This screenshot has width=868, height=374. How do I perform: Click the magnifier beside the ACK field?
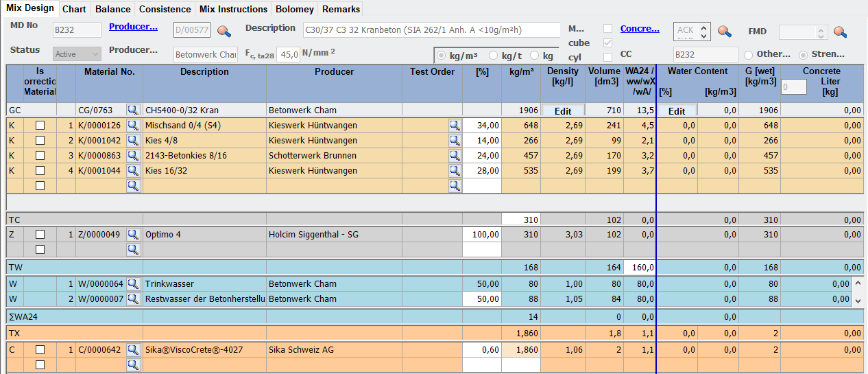[724, 30]
